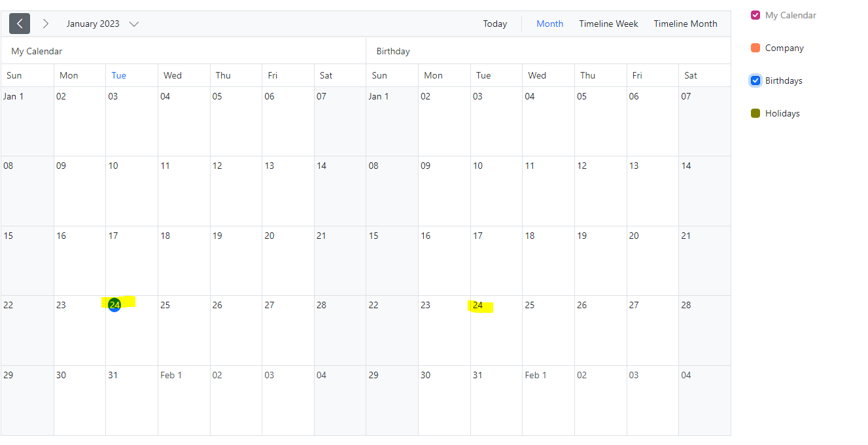
Task: Click the Tue column header in My Calendar
Action: click(x=118, y=75)
